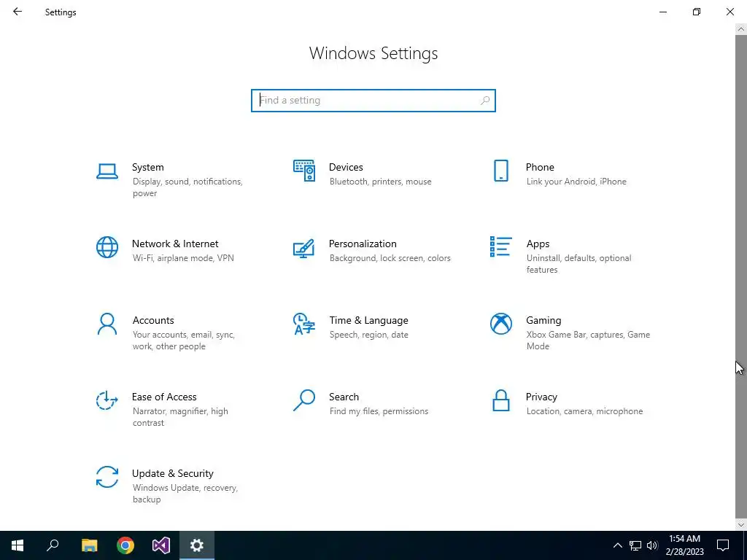Click 'Find my files, permissions' text
747x560 pixels.
(379, 411)
